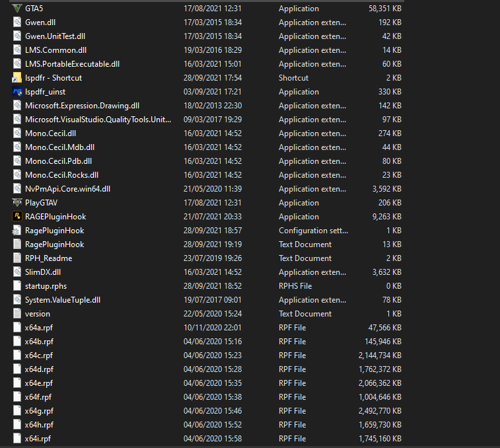Click the 1,745,160 KB size value
This screenshot has width=500, height=448.
coord(380,439)
